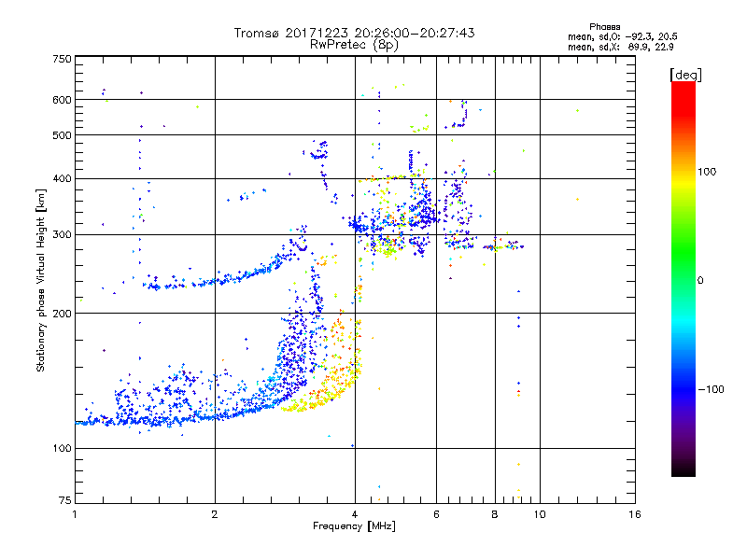The height and width of the screenshot is (560, 747).
Task: Click the '[deg]' colorbar unit label
Action: [685, 75]
